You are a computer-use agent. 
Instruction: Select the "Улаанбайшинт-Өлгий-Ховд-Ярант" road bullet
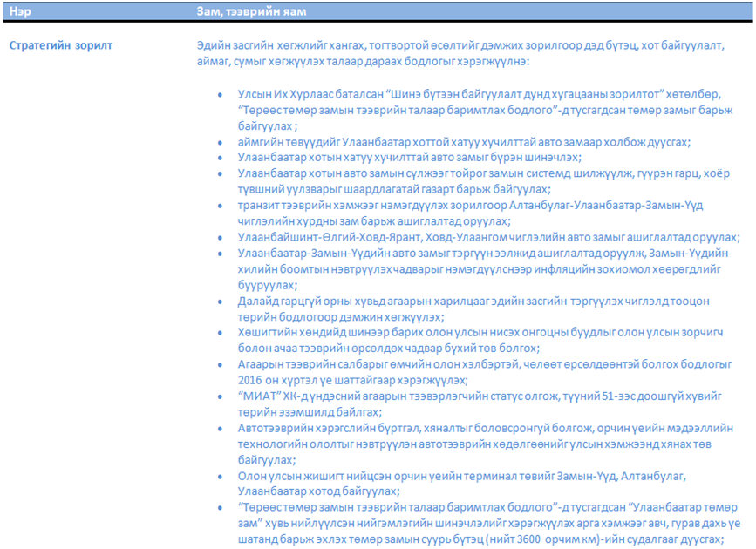[488, 237]
